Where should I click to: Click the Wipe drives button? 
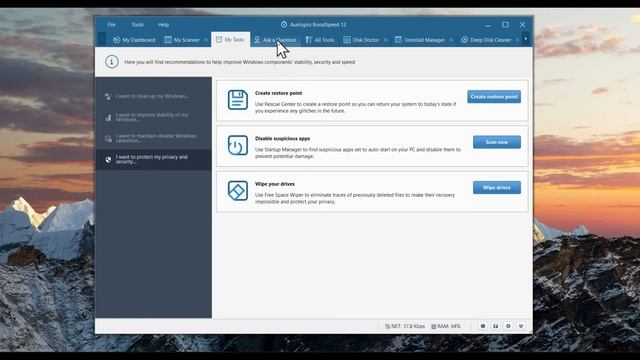click(x=497, y=188)
